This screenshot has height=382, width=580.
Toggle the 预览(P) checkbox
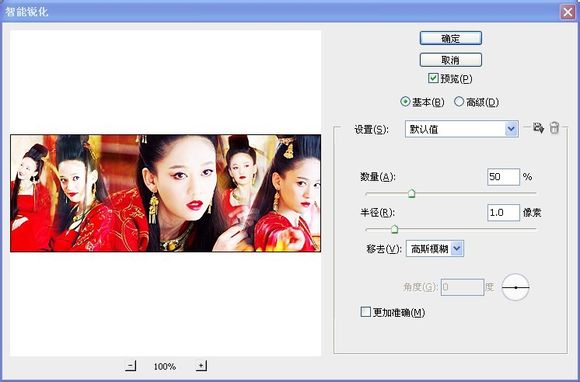(x=433, y=78)
